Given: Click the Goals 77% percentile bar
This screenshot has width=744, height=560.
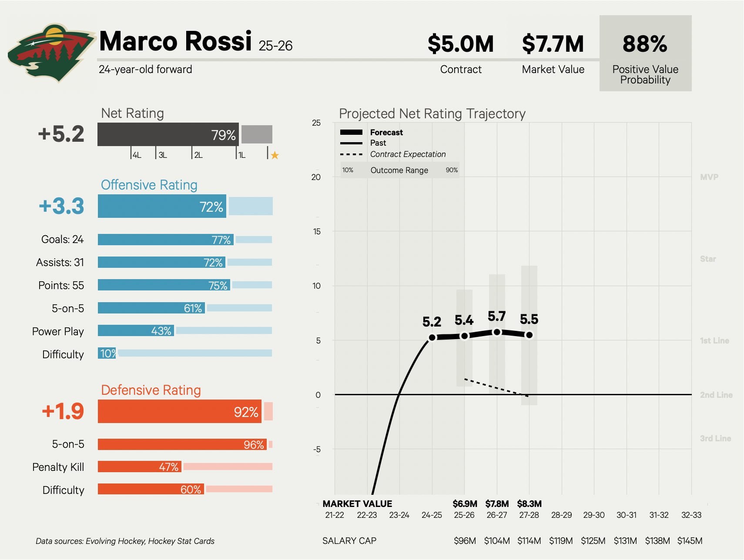Looking at the screenshot, I should (166, 240).
